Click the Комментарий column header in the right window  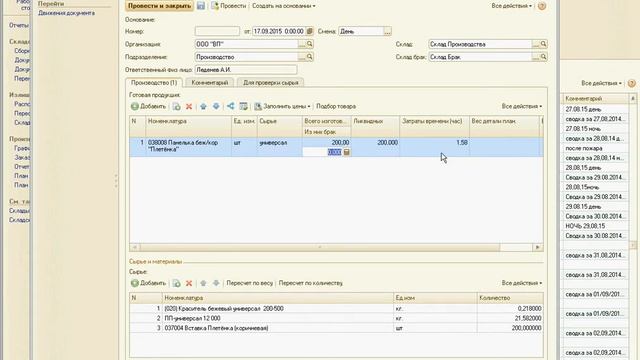(x=596, y=98)
